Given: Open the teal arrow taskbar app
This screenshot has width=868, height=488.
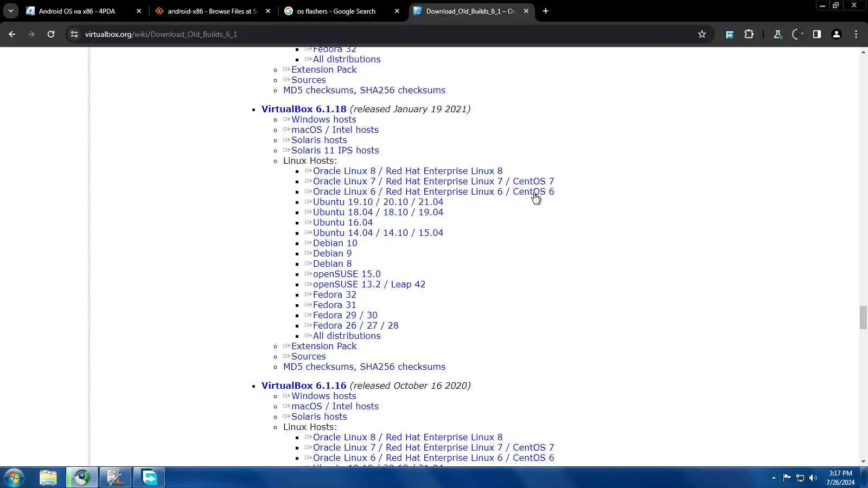Looking at the screenshot, I should click(149, 478).
